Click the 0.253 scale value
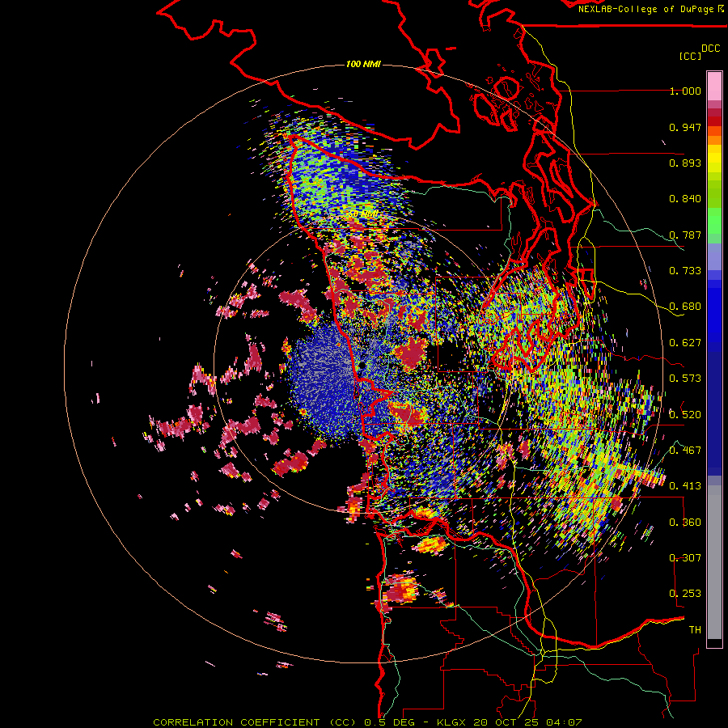 tap(685, 594)
